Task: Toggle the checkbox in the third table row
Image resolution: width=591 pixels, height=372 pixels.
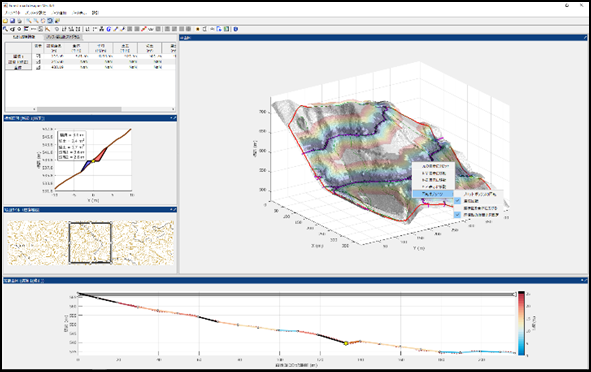Action: [38, 67]
